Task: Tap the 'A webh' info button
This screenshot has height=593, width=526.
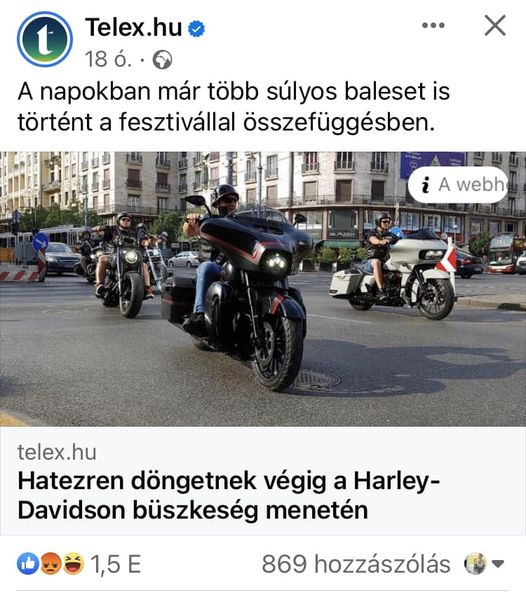Action: (x=458, y=185)
